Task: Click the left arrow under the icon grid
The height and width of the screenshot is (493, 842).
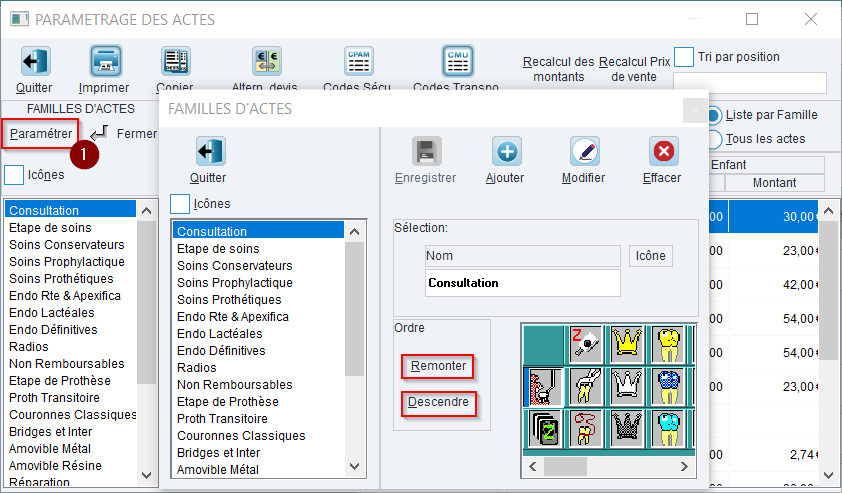Action: tap(532, 467)
